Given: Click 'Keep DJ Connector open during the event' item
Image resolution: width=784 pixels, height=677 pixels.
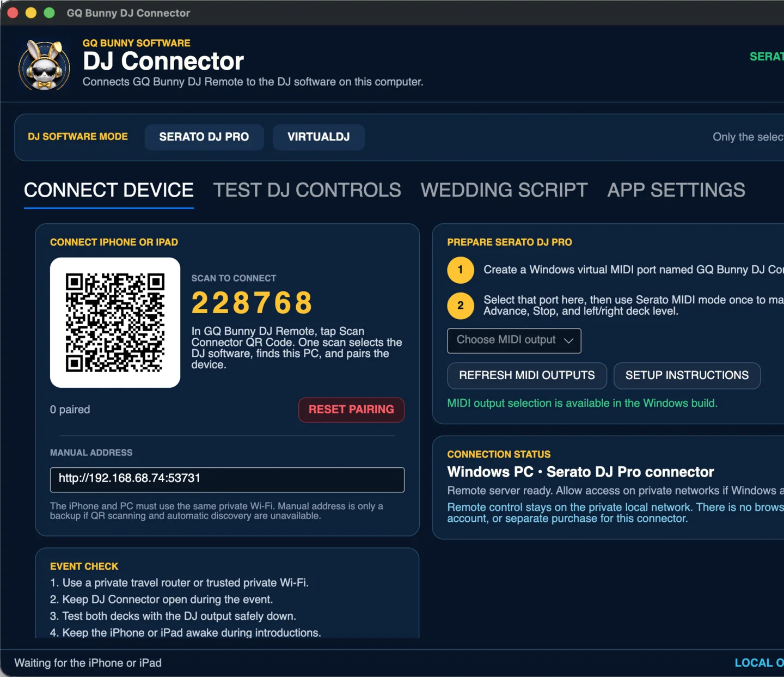Looking at the screenshot, I should click(161, 599).
